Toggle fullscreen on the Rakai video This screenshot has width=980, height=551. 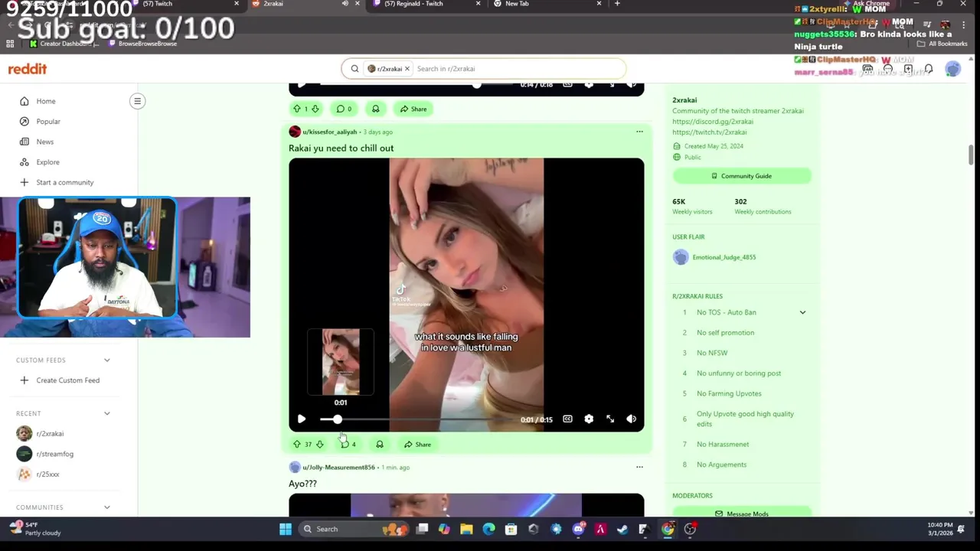click(610, 419)
